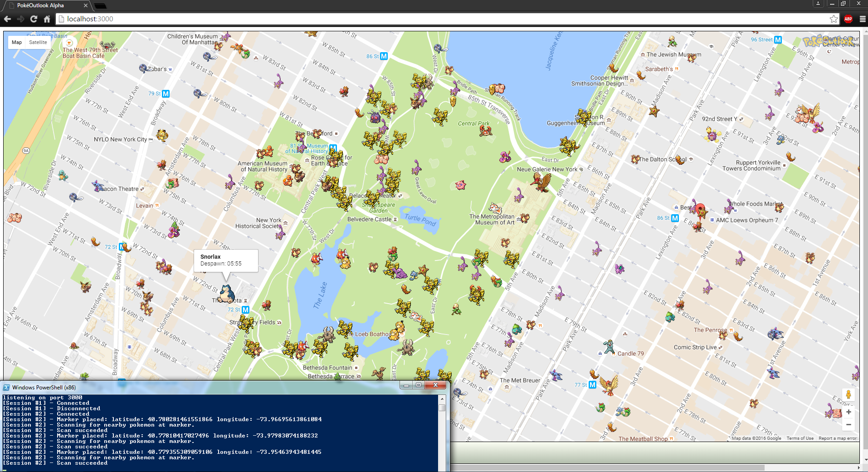Click the Zubat marker at Beacon Theatre

[98, 185]
